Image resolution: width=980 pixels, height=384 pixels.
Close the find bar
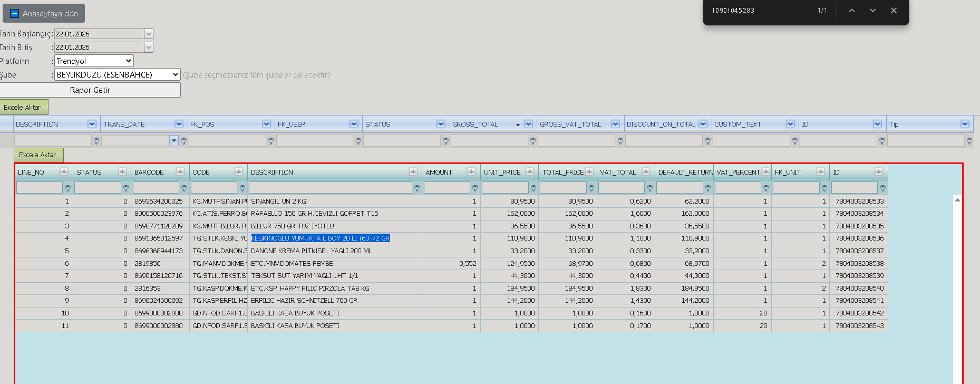click(x=894, y=11)
